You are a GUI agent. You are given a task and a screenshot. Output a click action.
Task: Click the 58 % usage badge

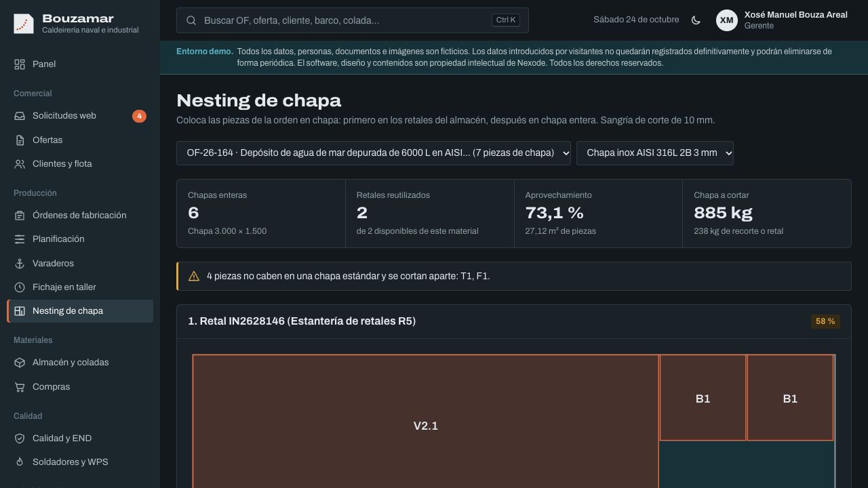pyautogui.click(x=825, y=321)
